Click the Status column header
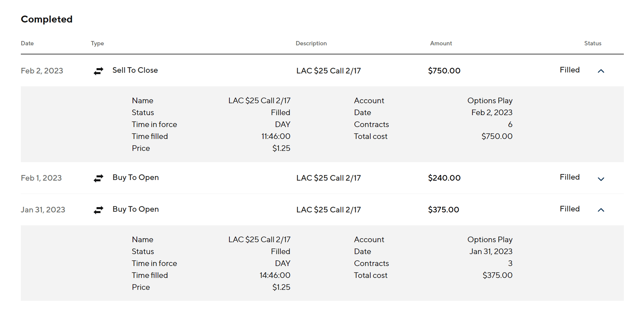Image resolution: width=644 pixels, height=312 pixels. 592,43
